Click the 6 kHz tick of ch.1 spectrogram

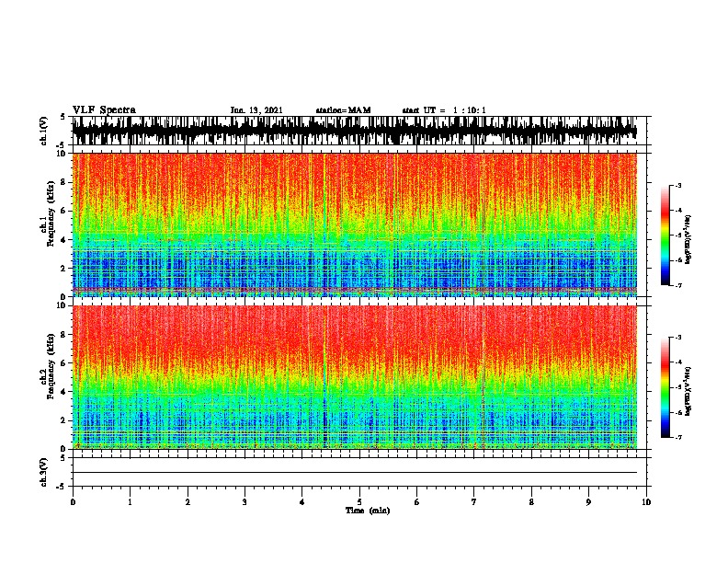[63, 211]
